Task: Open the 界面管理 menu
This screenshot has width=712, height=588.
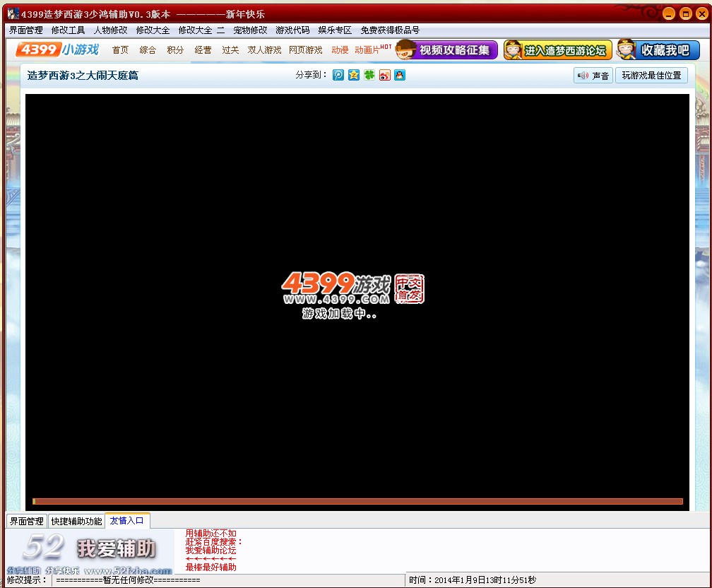Action: tap(26, 30)
